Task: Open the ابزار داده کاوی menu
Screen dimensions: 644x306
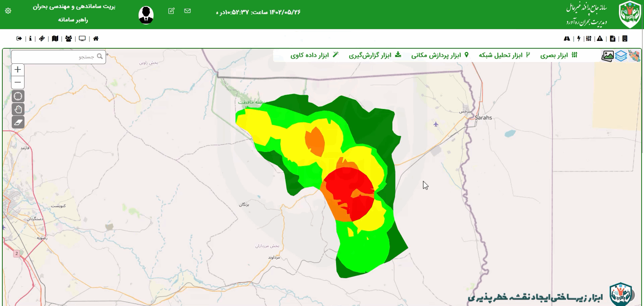Action: pyautogui.click(x=314, y=55)
